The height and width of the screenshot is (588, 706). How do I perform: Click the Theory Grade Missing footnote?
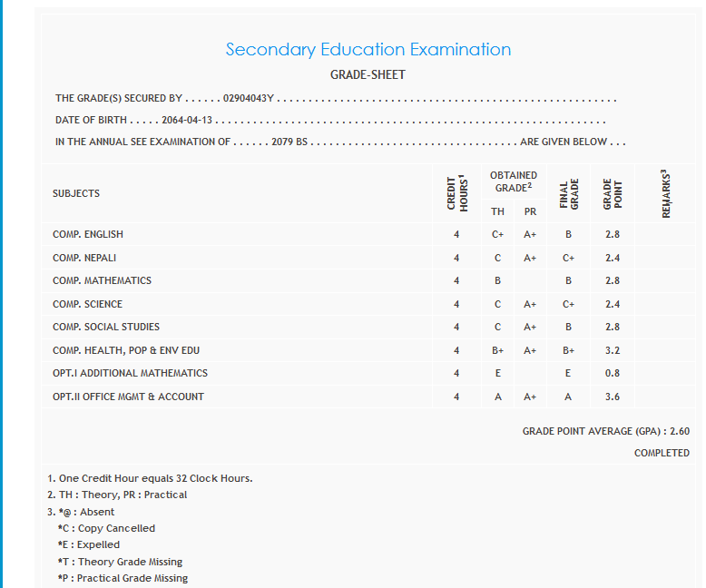pos(120,562)
